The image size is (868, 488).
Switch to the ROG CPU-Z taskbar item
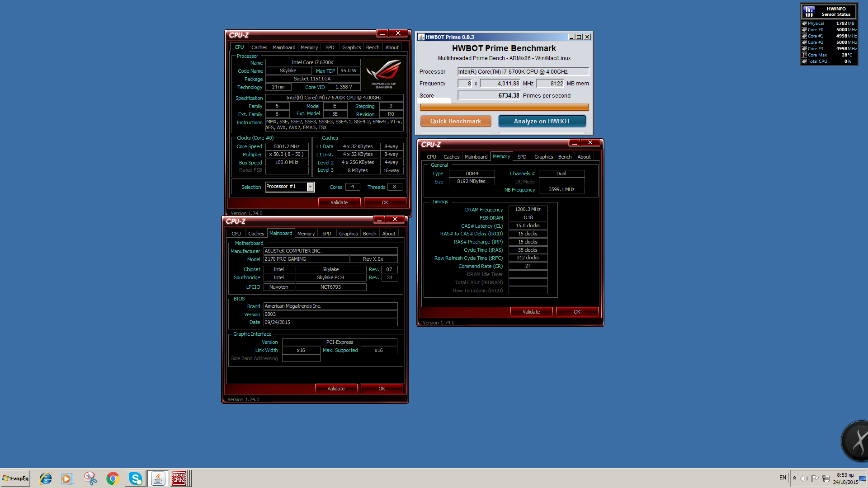tap(179, 479)
